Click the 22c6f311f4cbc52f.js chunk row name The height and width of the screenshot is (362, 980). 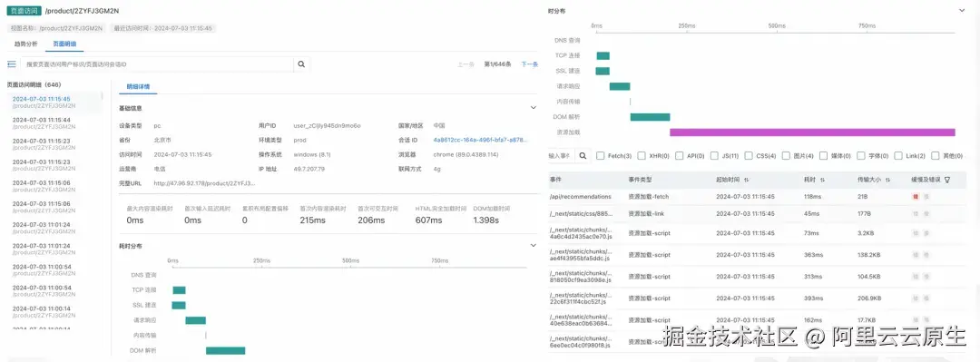click(581, 298)
